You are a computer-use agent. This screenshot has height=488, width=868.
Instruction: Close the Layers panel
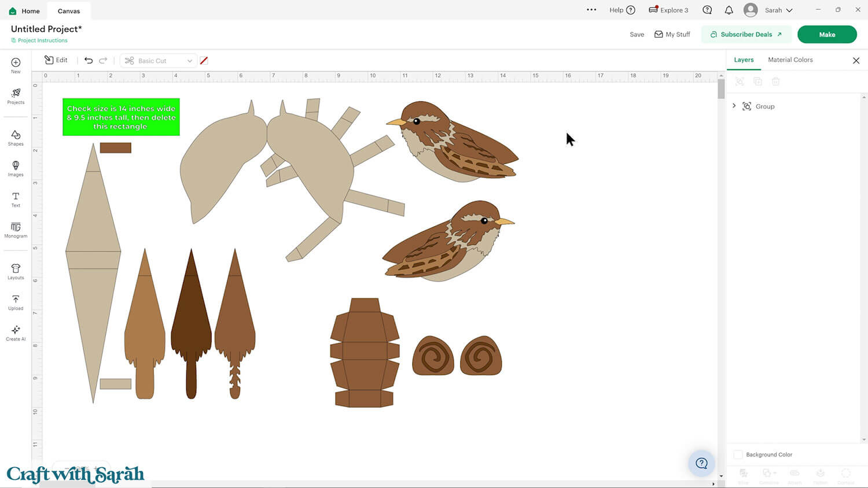click(x=856, y=61)
